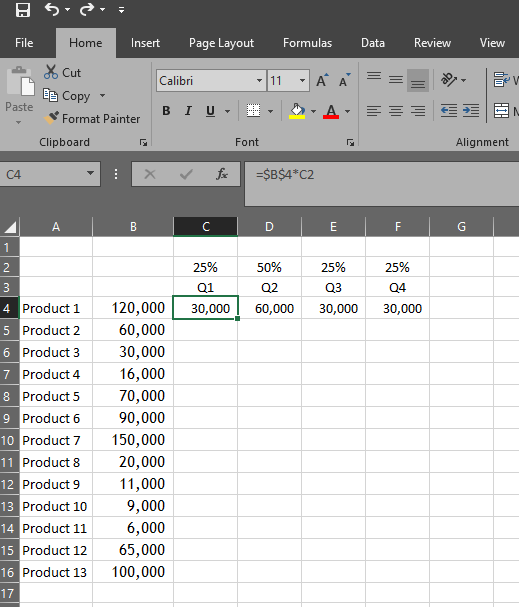
Task: Toggle Italic formatting
Action: (188, 111)
